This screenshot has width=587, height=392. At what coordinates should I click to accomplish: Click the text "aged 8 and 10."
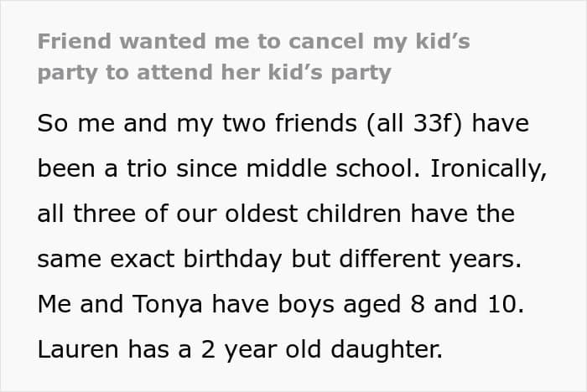434,304
